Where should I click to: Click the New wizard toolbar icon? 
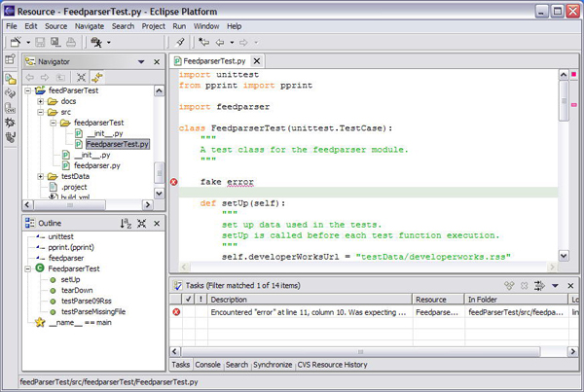point(16,42)
